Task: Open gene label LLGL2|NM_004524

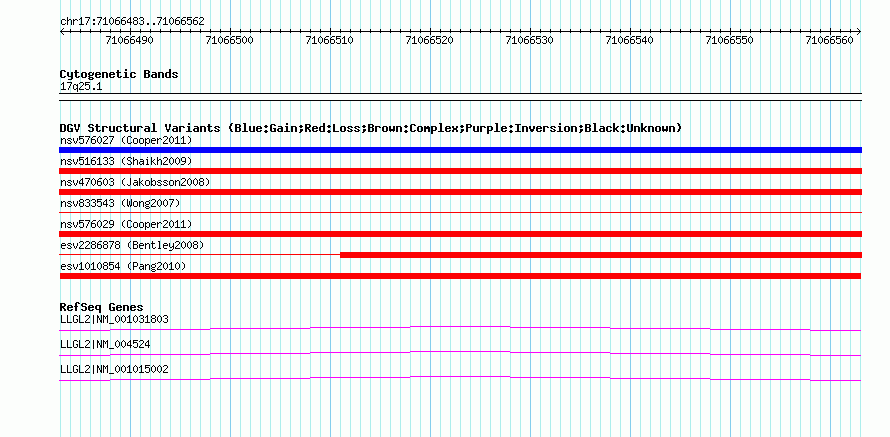Action: click(105, 344)
